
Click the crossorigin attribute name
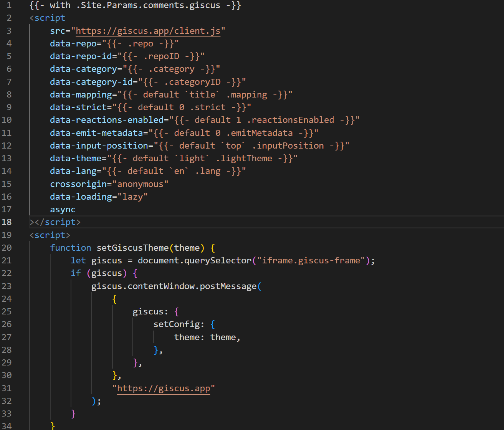pos(78,184)
